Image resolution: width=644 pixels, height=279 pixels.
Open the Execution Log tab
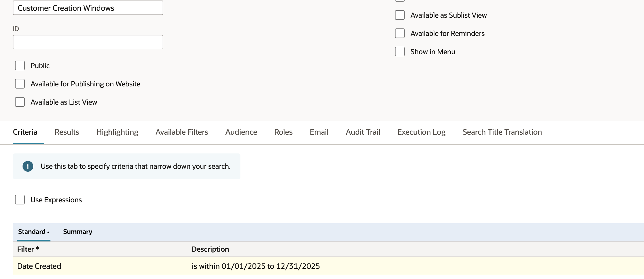(421, 132)
